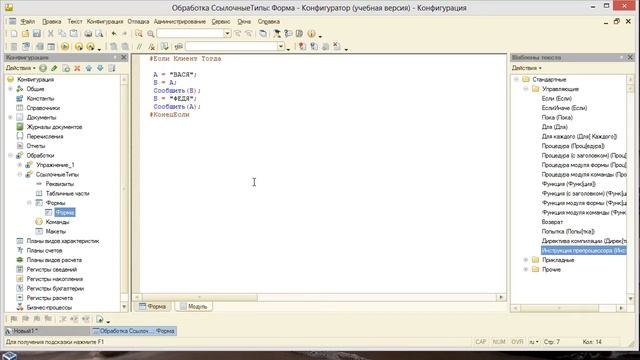Click the Save floppy disk icon

(37, 34)
